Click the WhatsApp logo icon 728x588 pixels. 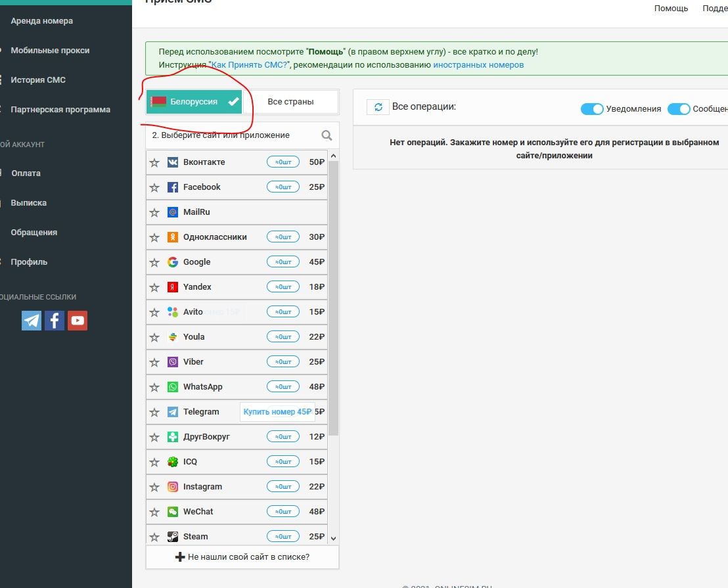point(173,386)
